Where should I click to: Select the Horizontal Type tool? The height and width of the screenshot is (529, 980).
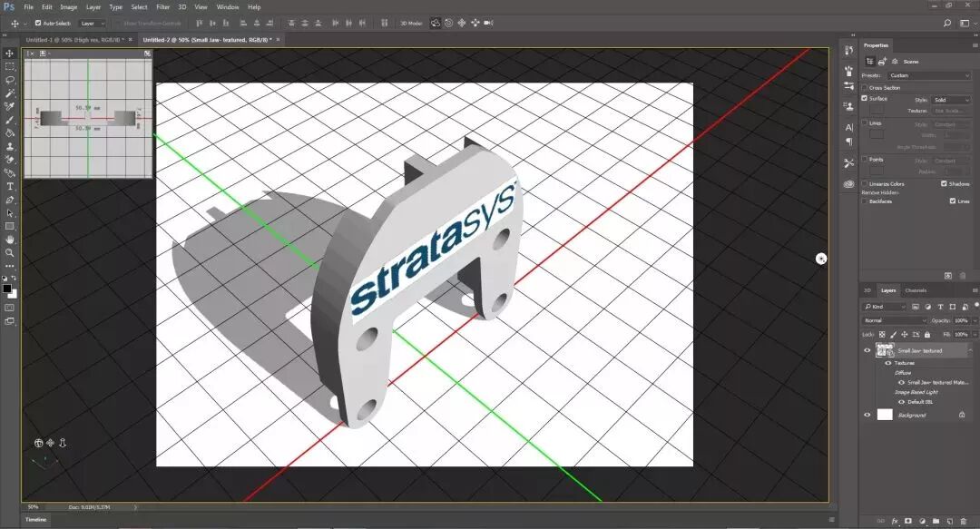coord(9,186)
